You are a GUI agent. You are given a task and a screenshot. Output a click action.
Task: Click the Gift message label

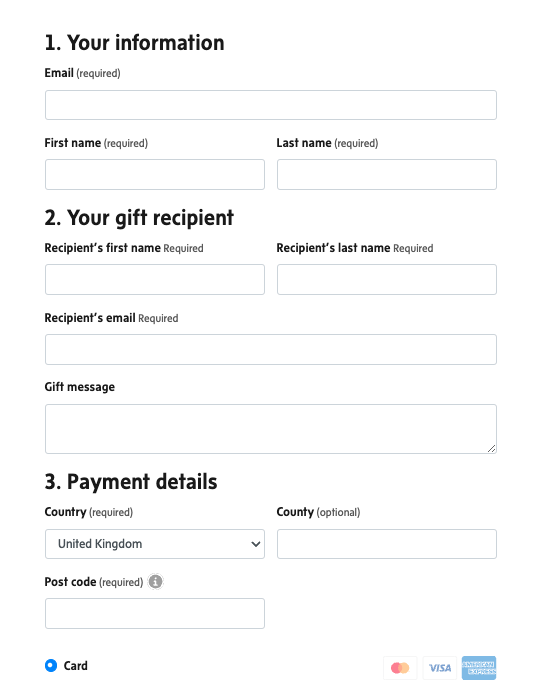80,387
